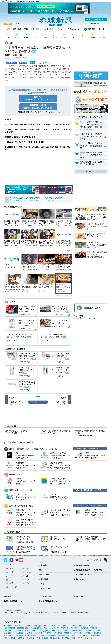
Task: Open おためし購読 link in sidebar
Action: (x=78, y=316)
